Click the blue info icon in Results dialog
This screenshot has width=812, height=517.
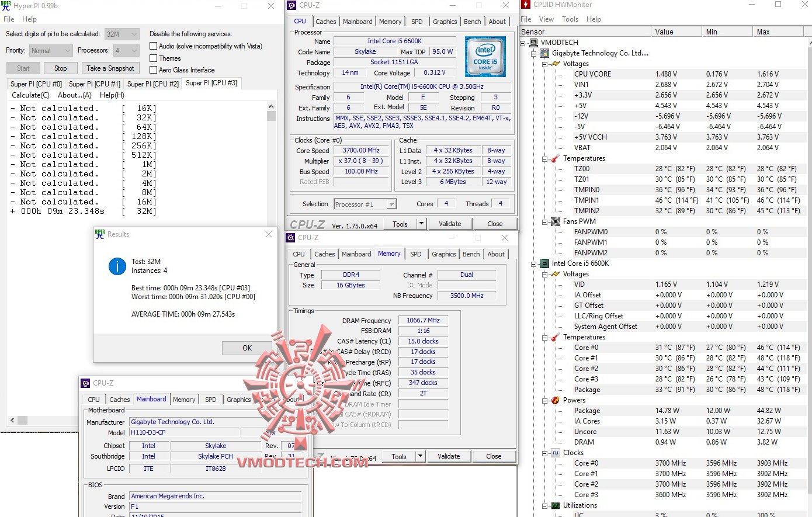click(x=117, y=266)
